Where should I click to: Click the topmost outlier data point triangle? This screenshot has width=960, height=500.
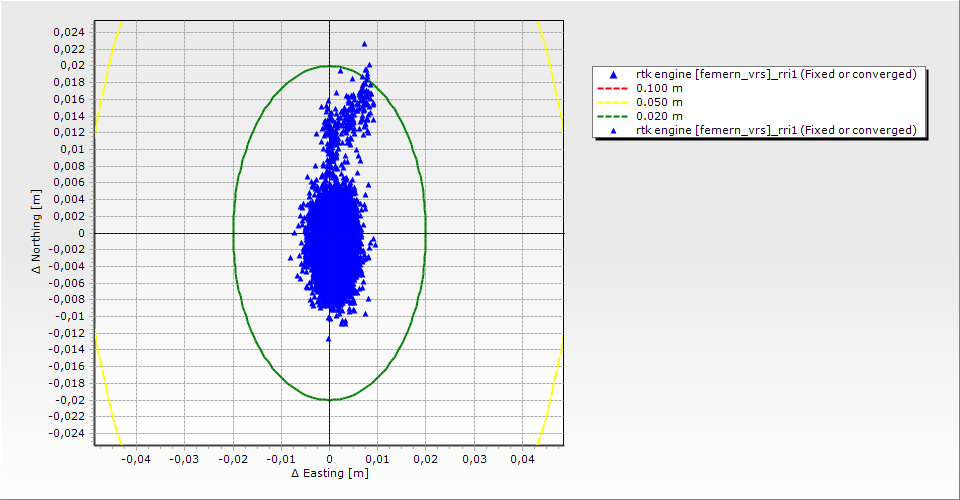364,44
